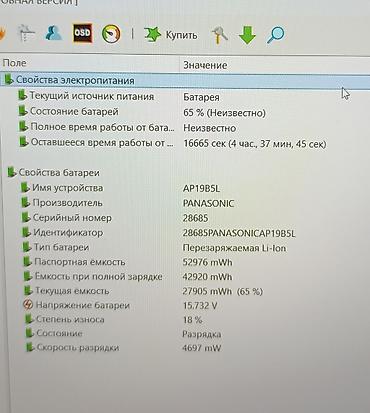Click the value PANASONIC
The image size is (370, 413).
208,203
